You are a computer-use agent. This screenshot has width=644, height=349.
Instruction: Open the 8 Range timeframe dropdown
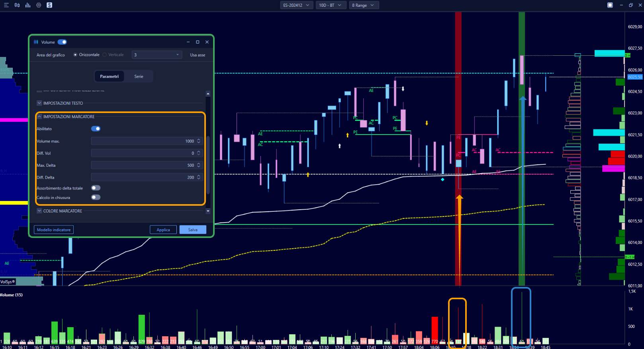pyautogui.click(x=364, y=5)
